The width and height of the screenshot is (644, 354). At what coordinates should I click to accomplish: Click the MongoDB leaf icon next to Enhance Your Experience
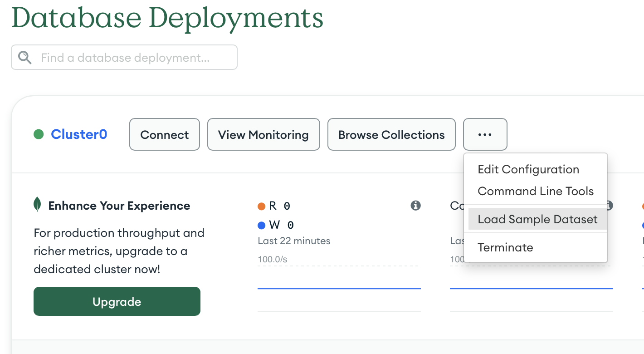click(38, 204)
